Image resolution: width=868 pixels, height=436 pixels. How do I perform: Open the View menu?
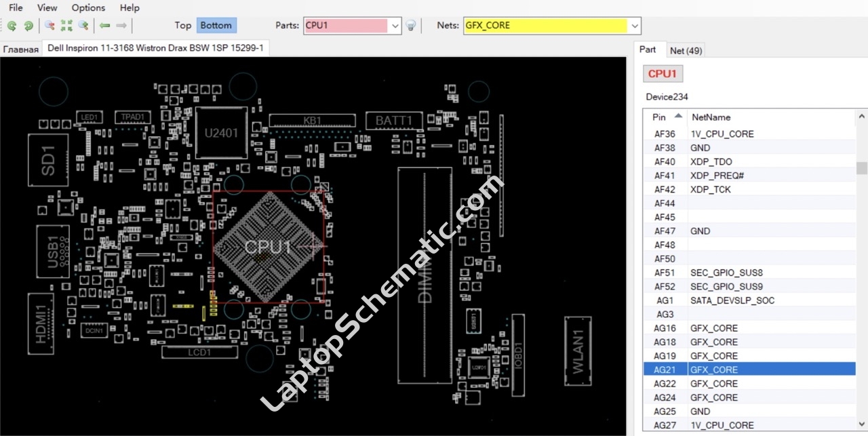pos(47,7)
